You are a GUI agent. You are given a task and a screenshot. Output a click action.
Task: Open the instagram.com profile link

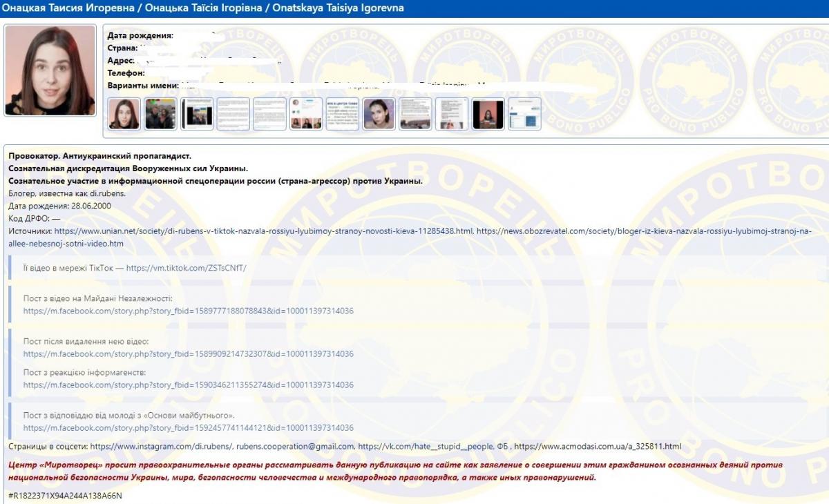[172, 447]
